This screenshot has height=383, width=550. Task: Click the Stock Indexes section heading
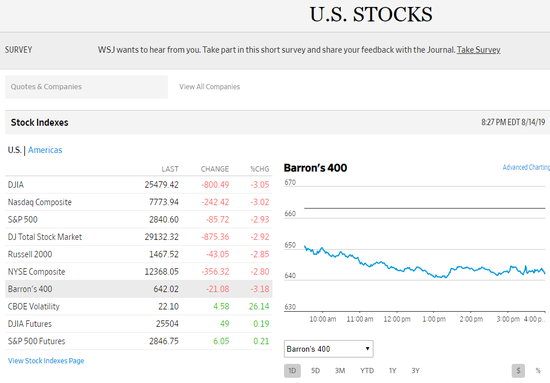coord(39,122)
